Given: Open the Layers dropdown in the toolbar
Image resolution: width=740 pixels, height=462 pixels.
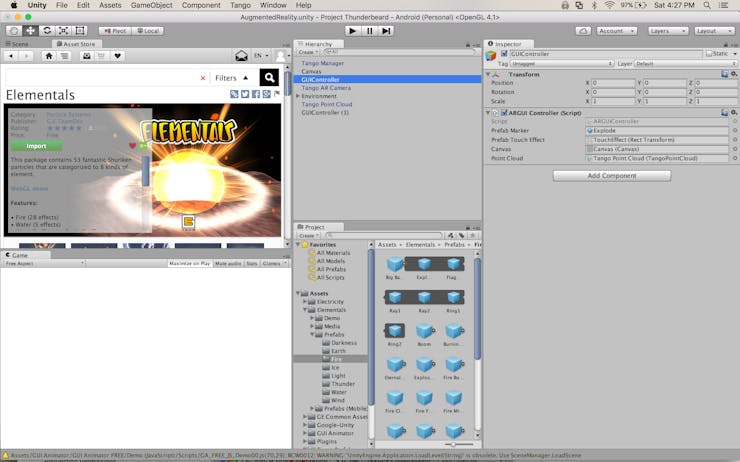Looking at the screenshot, I should point(668,31).
